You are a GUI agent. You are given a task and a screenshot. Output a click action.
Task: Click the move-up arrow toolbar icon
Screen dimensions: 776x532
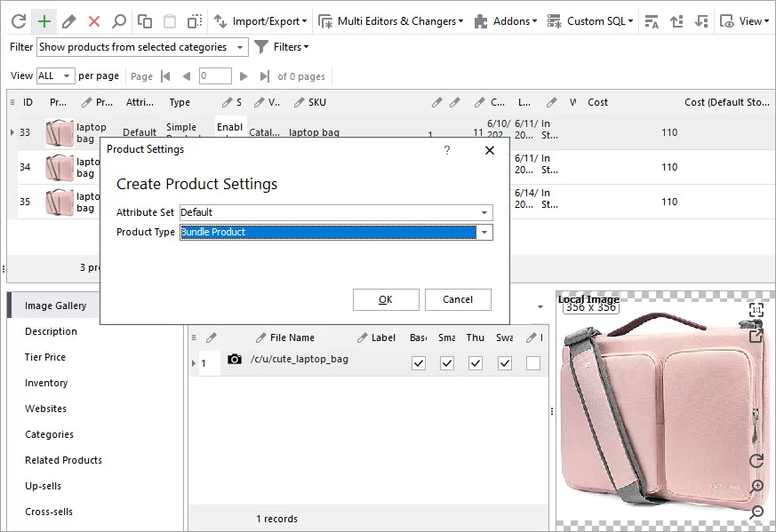click(676, 21)
